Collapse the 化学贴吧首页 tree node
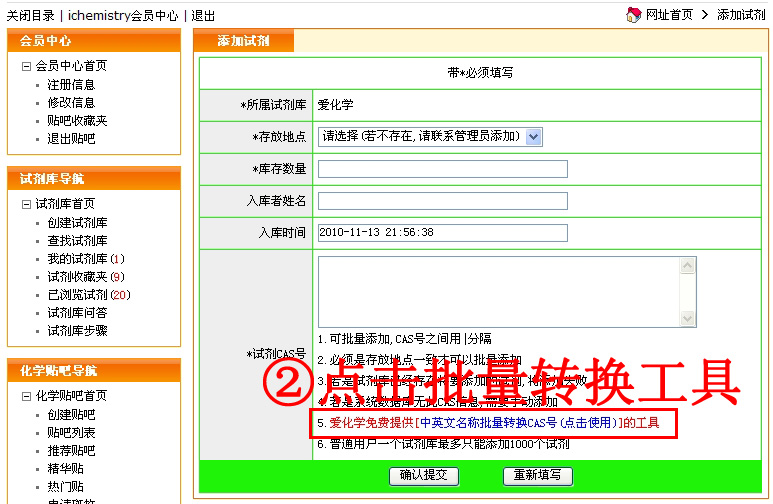Screen dimensions: 773x504 point(26,396)
